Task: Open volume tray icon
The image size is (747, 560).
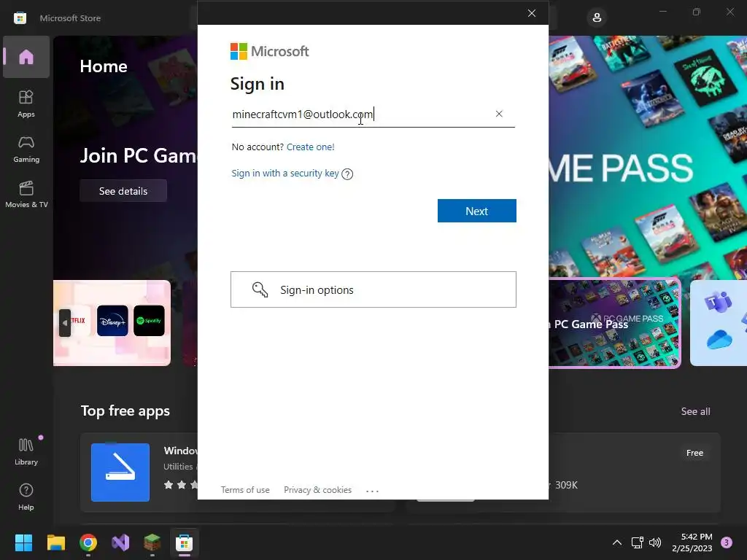Action: click(x=655, y=542)
